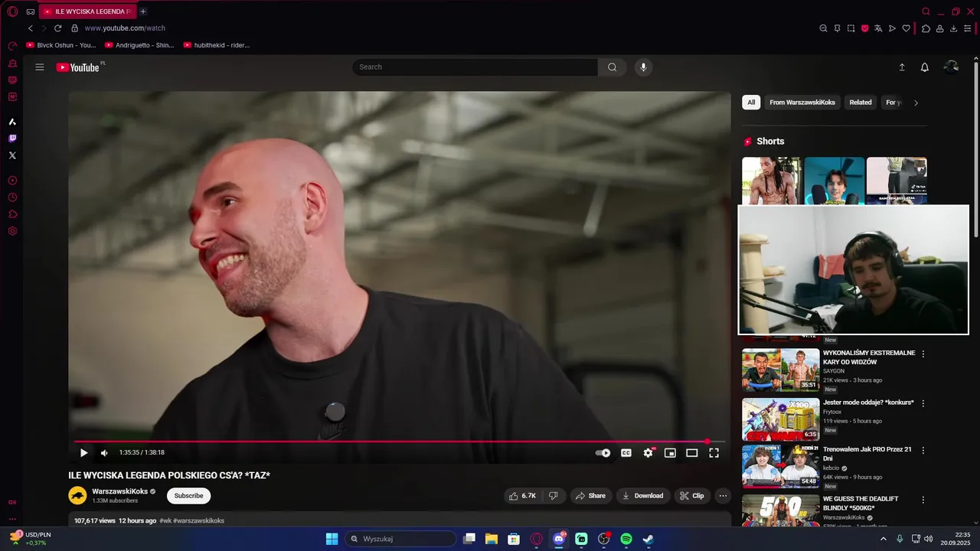Open Twitch in the Opera sidebar
Image resolution: width=980 pixels, height=551 pixels.
pyautogui.click(x=12, y=139)
